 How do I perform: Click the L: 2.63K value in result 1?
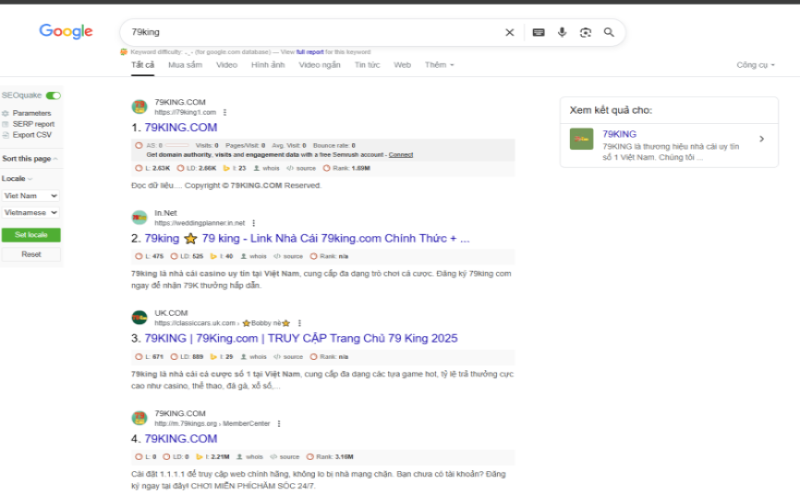tap(155, 168)
